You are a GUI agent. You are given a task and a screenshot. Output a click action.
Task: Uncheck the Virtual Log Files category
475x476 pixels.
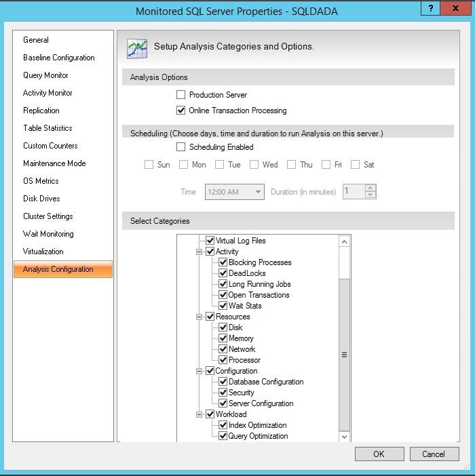click(x=210, y=241)
